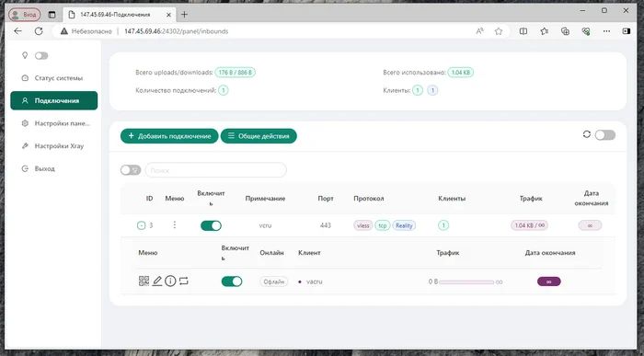644x356 pixels.
Task: Click the refresh icon near auto-refresh switch
Action: point(587,134)
